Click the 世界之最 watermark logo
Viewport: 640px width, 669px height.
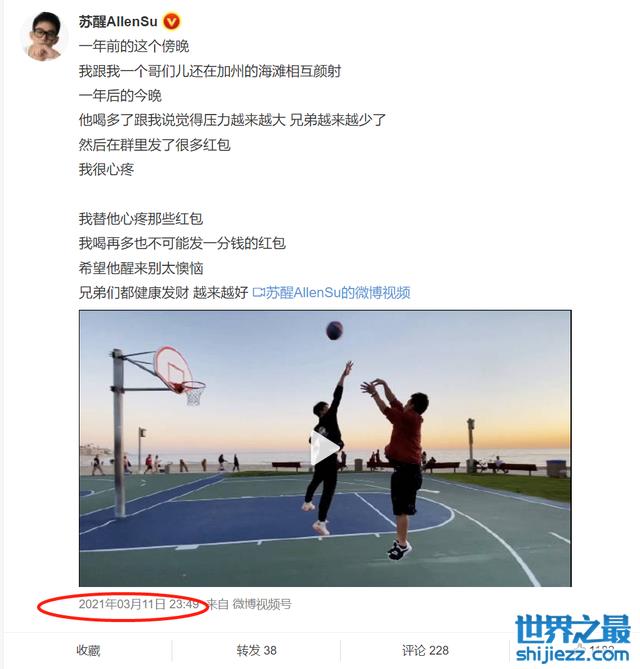[x=573, y=629]
